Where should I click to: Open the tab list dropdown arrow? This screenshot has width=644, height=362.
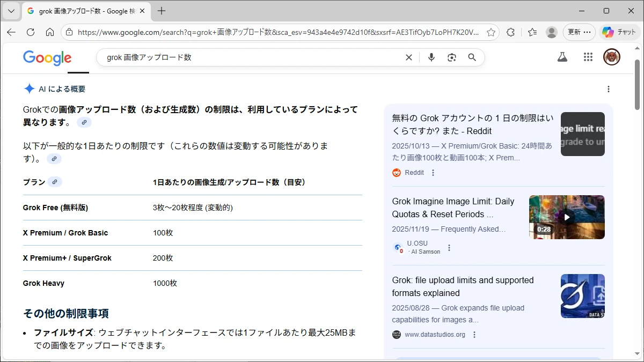click(x=11, y=11)
